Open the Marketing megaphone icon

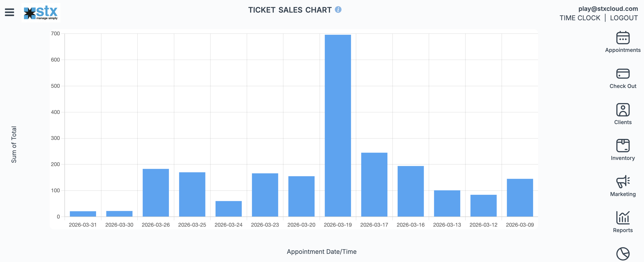(623, 182)
